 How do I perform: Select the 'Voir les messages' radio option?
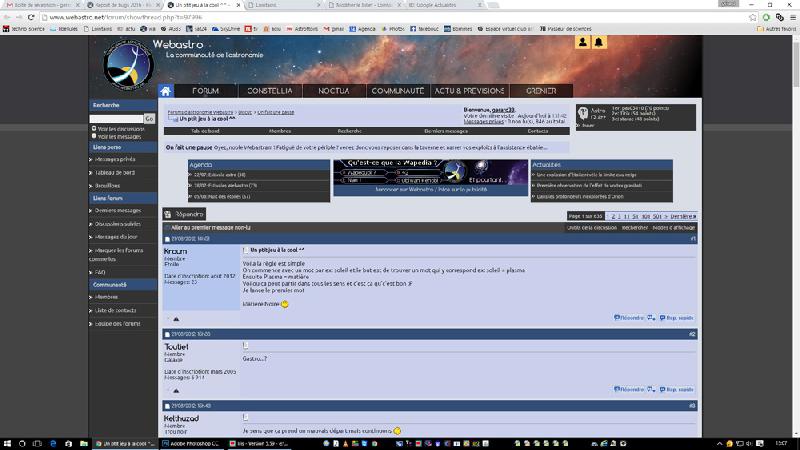coord(94,136)
